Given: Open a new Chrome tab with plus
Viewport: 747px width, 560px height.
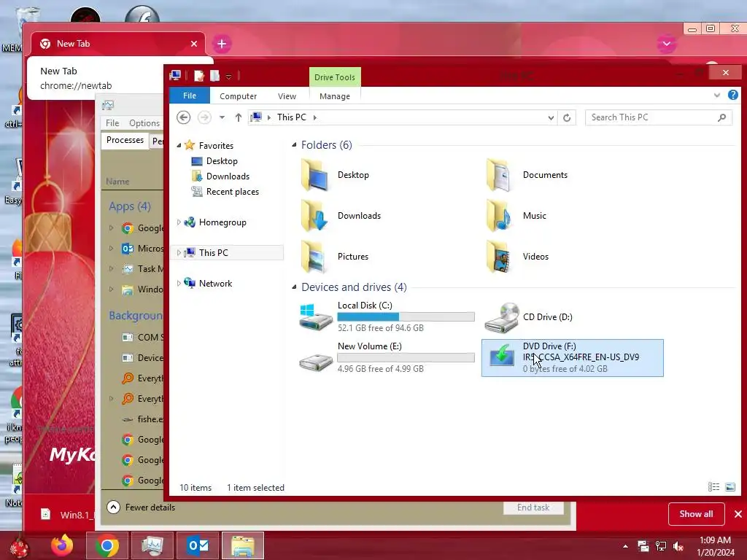Looking at the screenshot, I should pyautogui.click(x=222, y=44).
